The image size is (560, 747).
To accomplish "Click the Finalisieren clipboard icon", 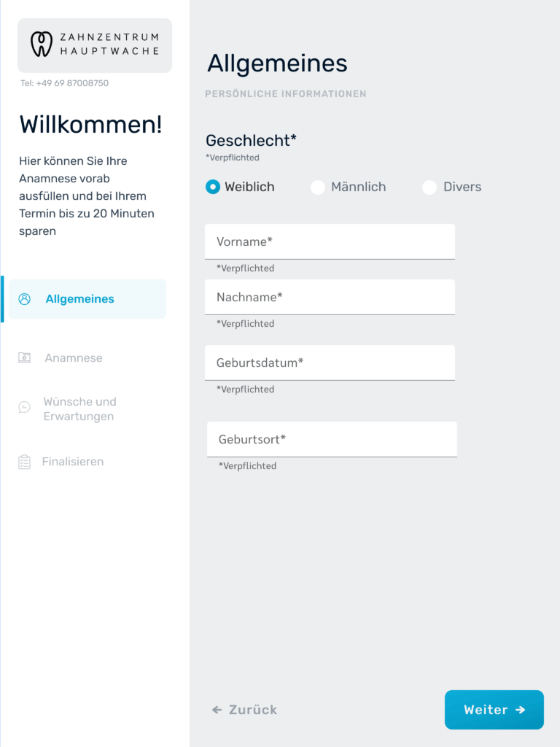I will pyautogui.click(x=25, y=462).
